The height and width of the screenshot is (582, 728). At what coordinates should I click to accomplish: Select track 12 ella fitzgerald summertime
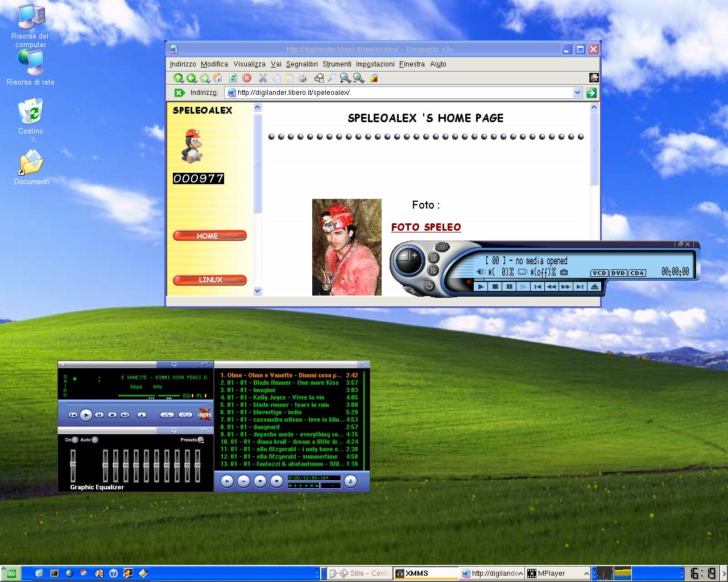coord(289,456)
